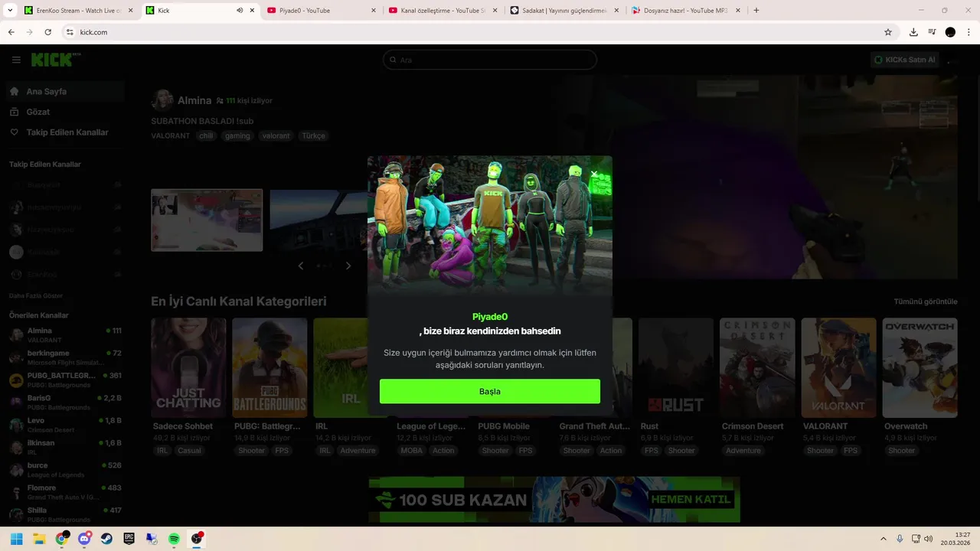Click the gaming tag on the featured stream
Screen dimensions: 980x551
pyautogui.click(x=237, y=135)
